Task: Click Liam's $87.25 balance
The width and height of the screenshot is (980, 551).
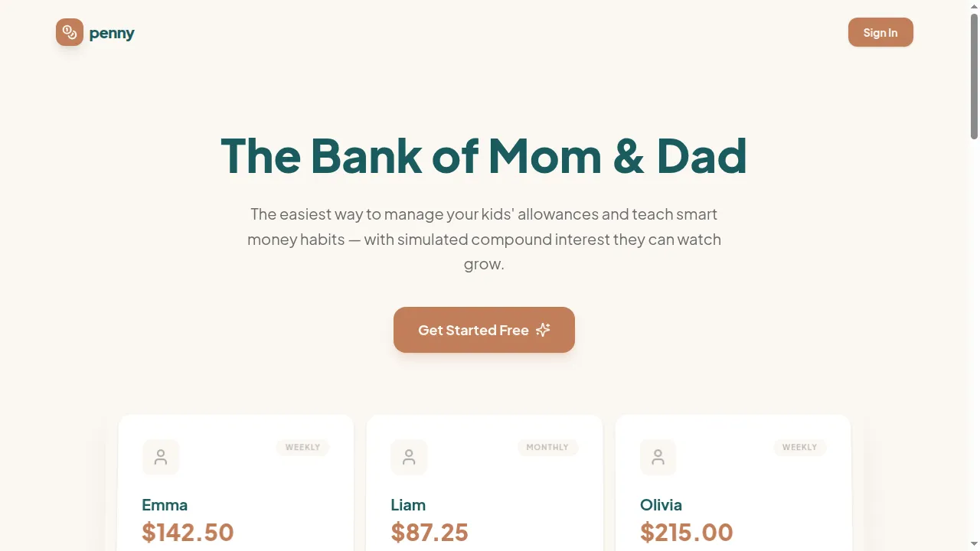Action: (x=430, y=532)
